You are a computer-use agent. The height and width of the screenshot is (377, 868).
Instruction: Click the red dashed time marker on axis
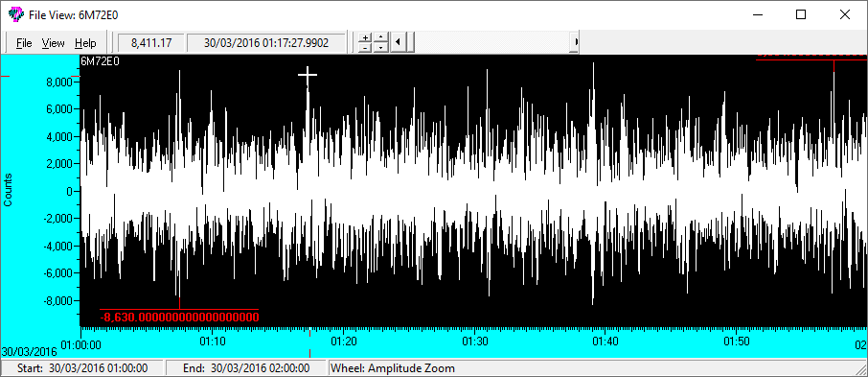[309, 342]
